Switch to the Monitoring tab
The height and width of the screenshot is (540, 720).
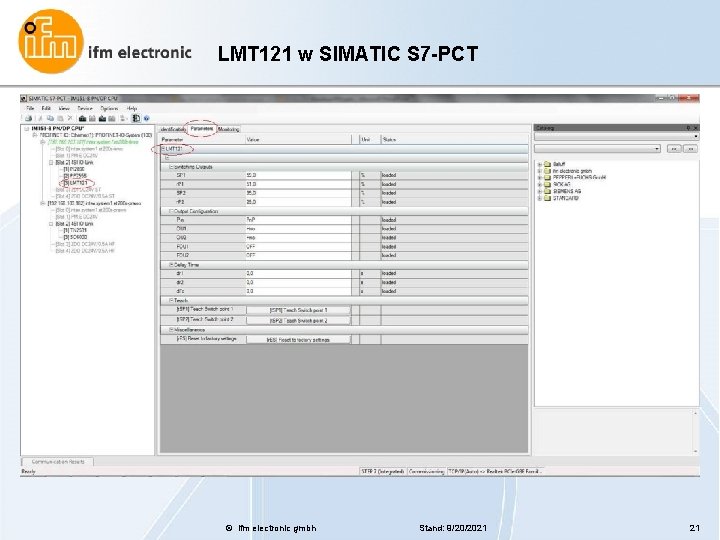pos(229,129)
